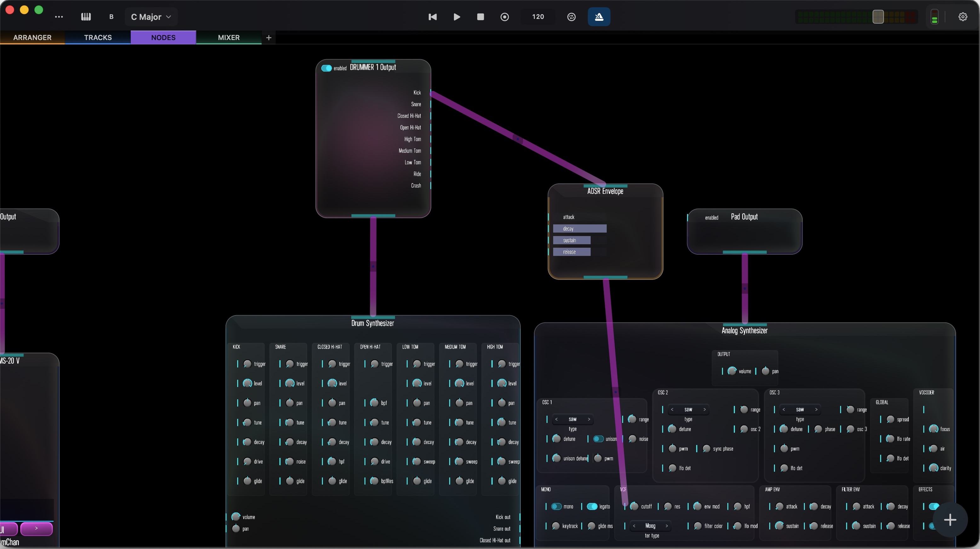Toggle the top EFFECTS switch
The image size is (980, 549).
[x=934, y=506]
